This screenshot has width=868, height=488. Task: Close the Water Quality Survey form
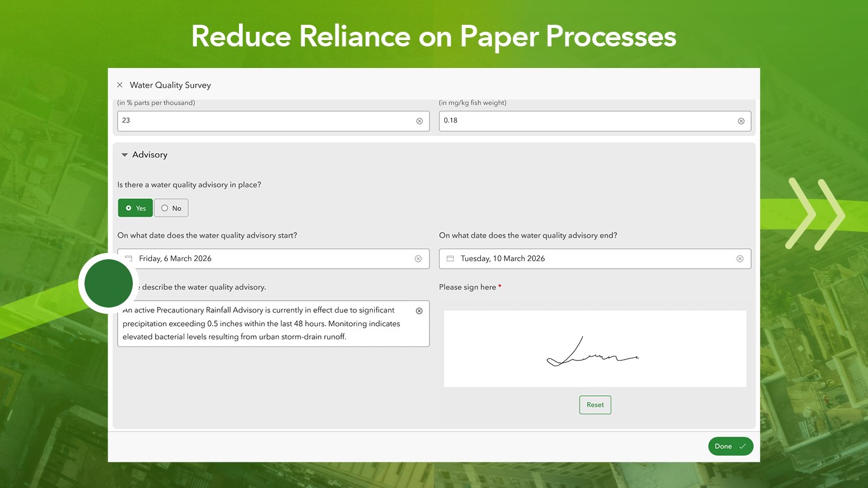[119, 85]
